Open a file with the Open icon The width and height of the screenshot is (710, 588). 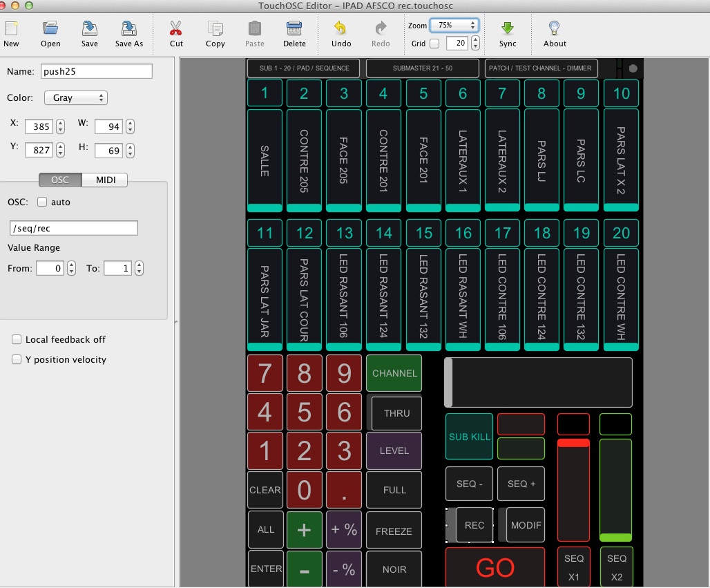coord(50,29)
